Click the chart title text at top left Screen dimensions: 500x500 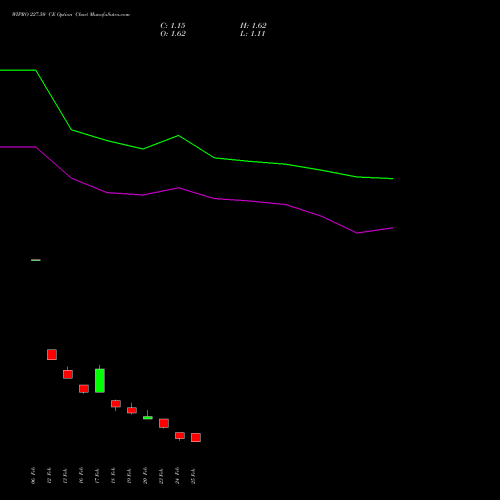71,15
